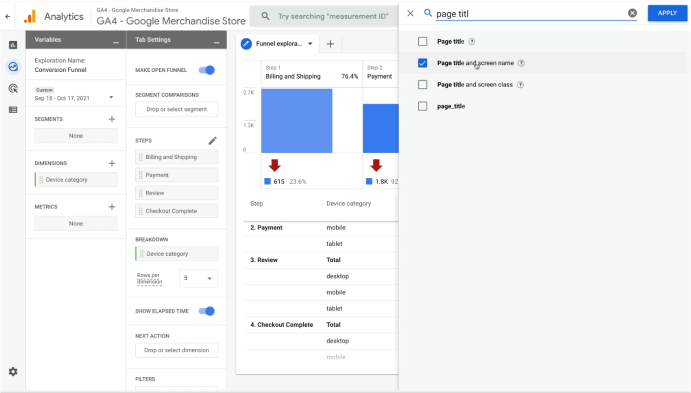691x393 pixels.
Task: Open the custom date range dropdown
Action: (x=74, y=94)
